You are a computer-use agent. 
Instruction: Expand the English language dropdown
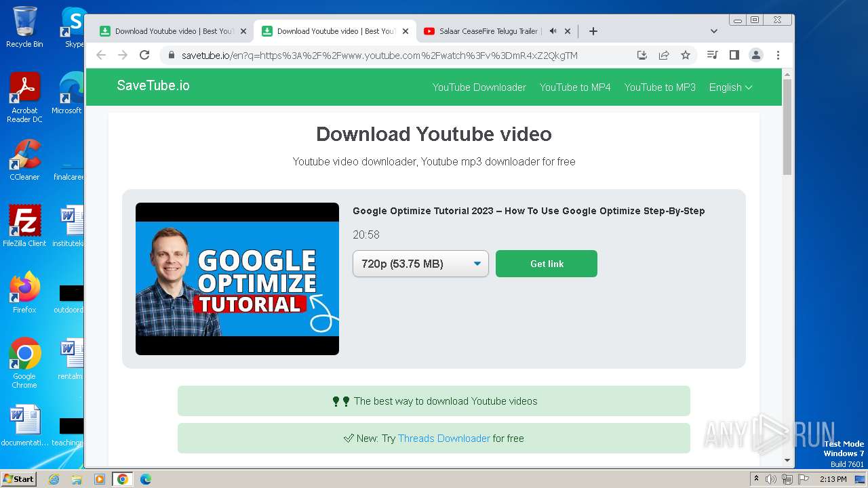coord(730,87)
